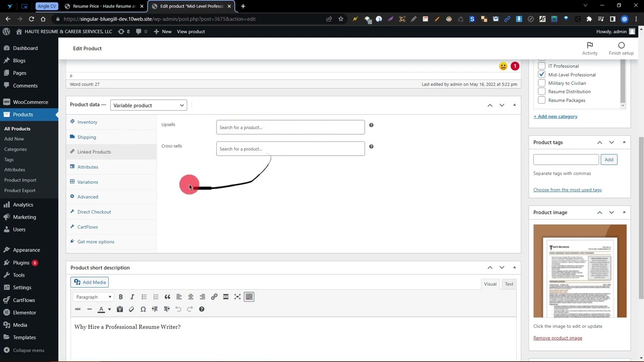The height and width of the screenshot is (362, 644).
Task: Decrease indent in the editor
Action: pos(155,309)
